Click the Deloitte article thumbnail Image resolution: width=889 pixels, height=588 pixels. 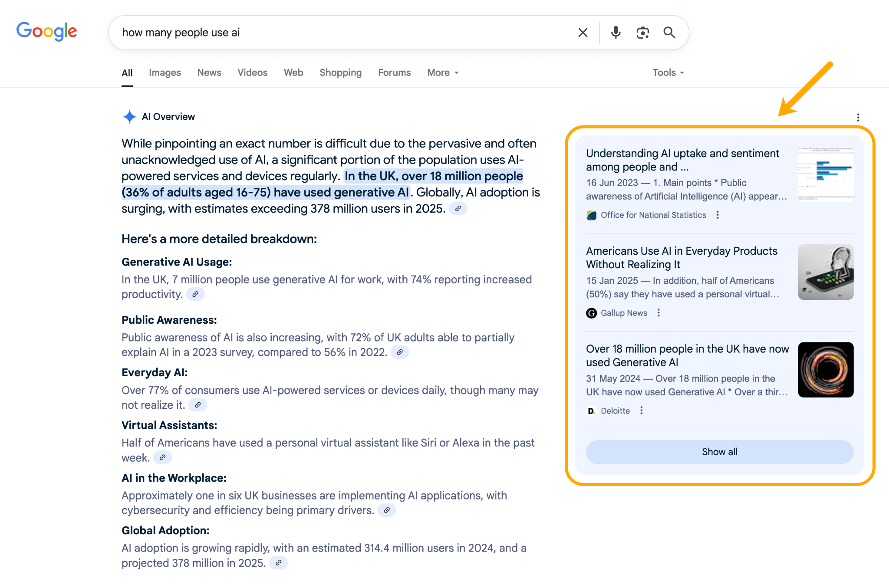(x=825, y=369)
